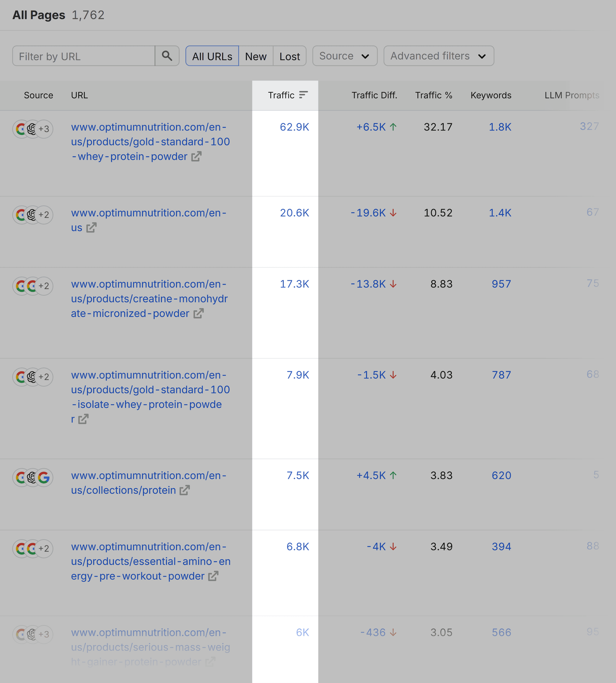Focus the Filter by URL input field
Viewport: 616px width, 683px height.
(84, 56)
